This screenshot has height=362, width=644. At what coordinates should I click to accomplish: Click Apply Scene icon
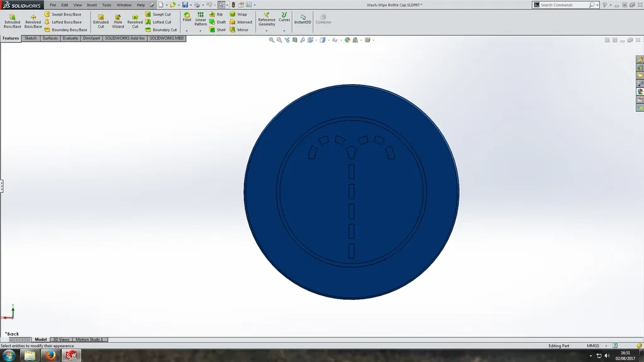tap(355, 40)
